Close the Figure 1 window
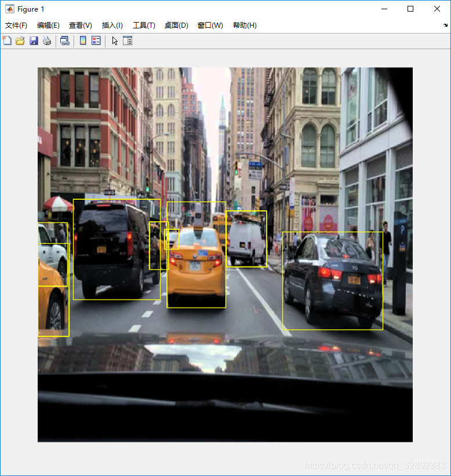The width and height of the screenshot is (451, 476). 437,9
